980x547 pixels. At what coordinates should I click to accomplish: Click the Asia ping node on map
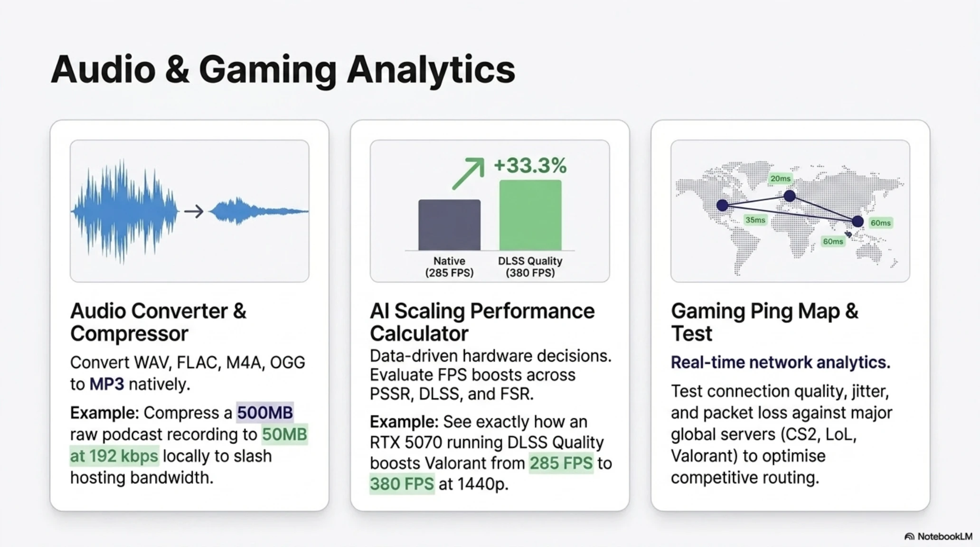click(857, 221)
